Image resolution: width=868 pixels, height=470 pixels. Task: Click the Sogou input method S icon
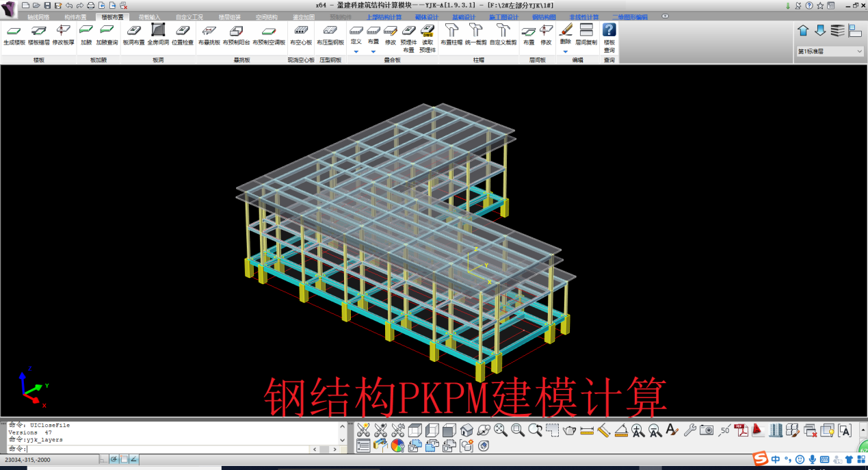(760, 458)
